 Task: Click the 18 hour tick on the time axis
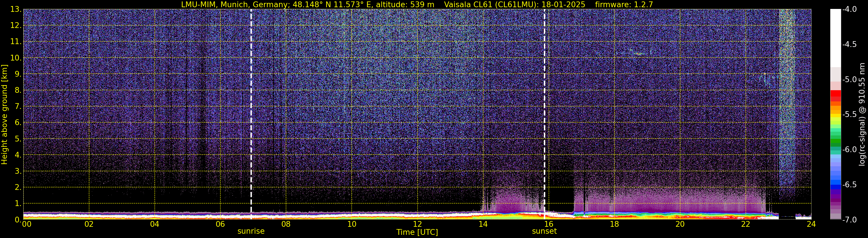(x=614, y=224)
